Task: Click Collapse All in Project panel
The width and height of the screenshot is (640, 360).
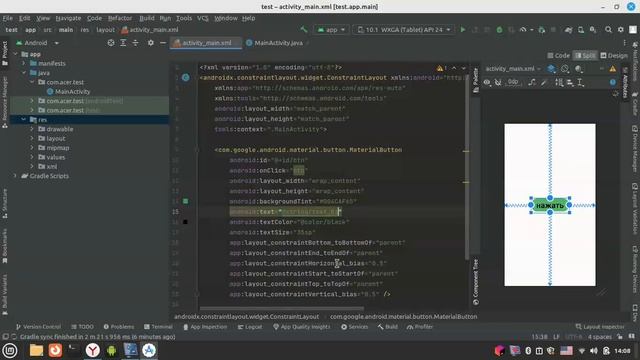Action: tap(135, 43)
